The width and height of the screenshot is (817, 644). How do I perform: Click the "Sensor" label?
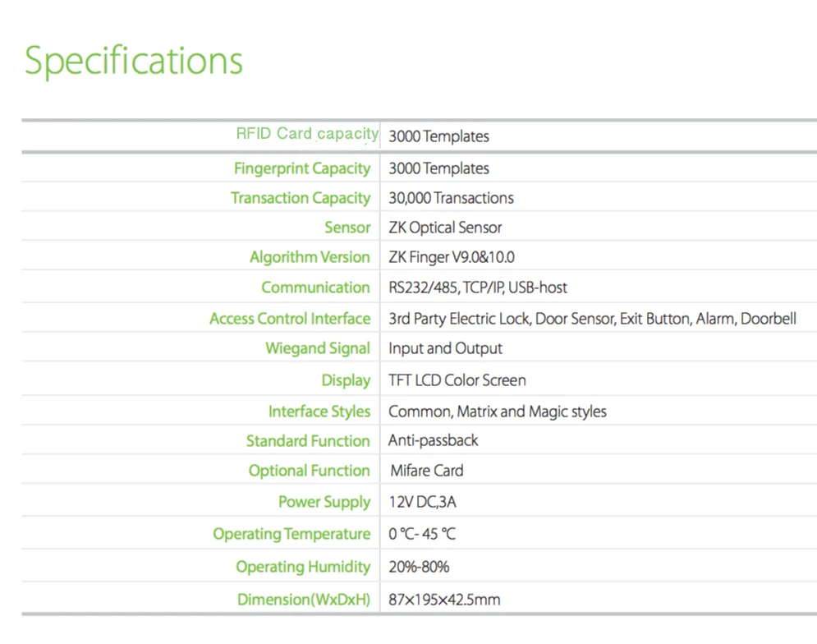pyautogui.click(x=347, y=228)
